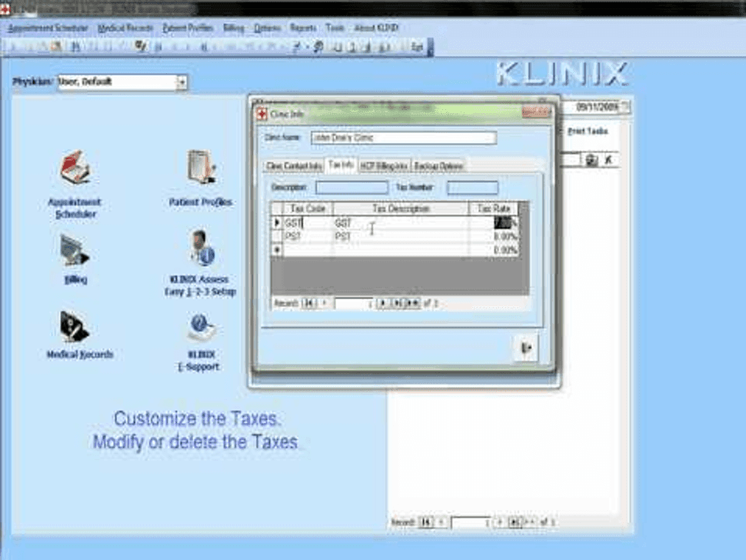Go to previous record in tasks navigator

click(x=441, y=522)
